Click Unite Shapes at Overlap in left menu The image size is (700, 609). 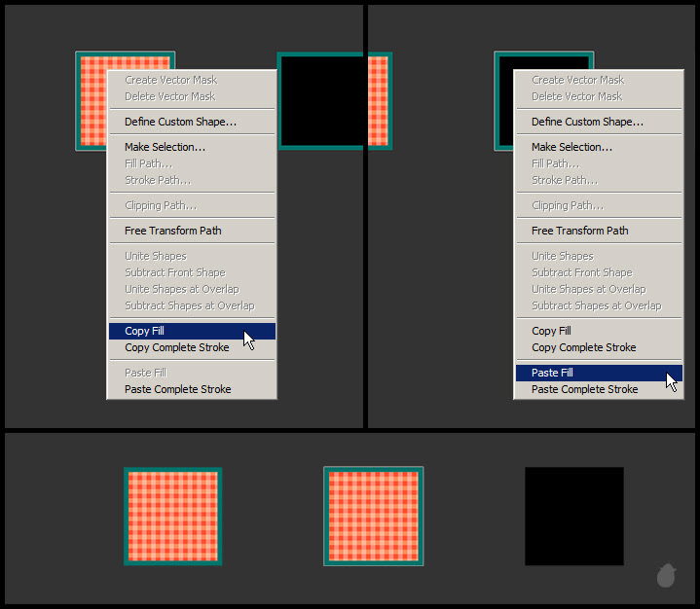tap(192, 289)
